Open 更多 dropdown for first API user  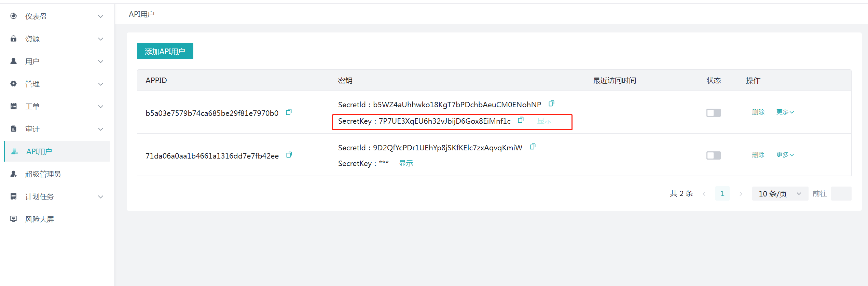[x=785, y=112]
